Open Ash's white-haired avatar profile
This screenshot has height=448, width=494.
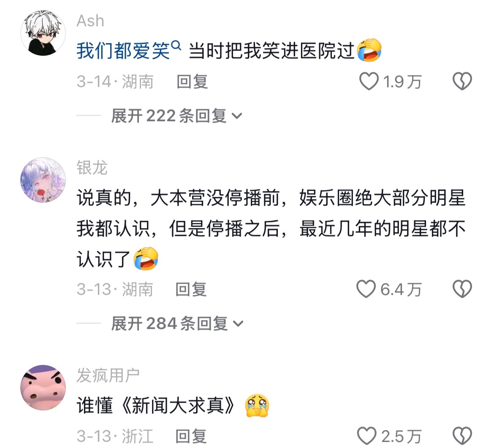click(43, 33)
